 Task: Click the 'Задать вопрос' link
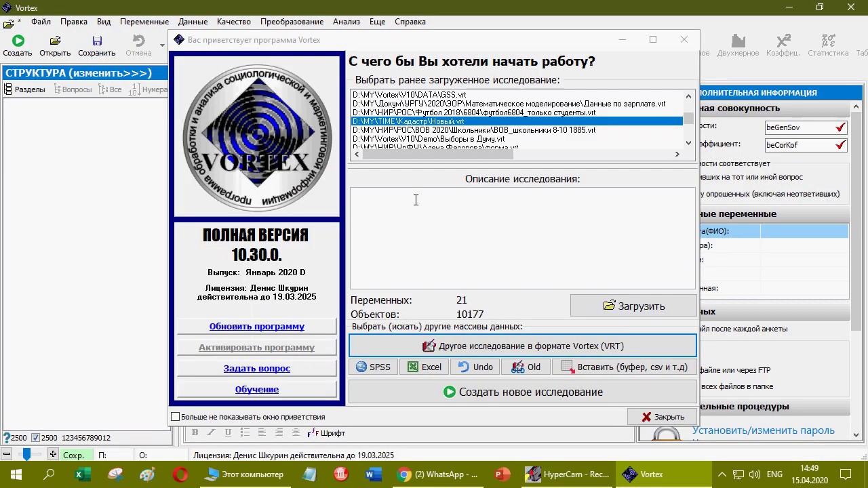(x=256, y=368)
